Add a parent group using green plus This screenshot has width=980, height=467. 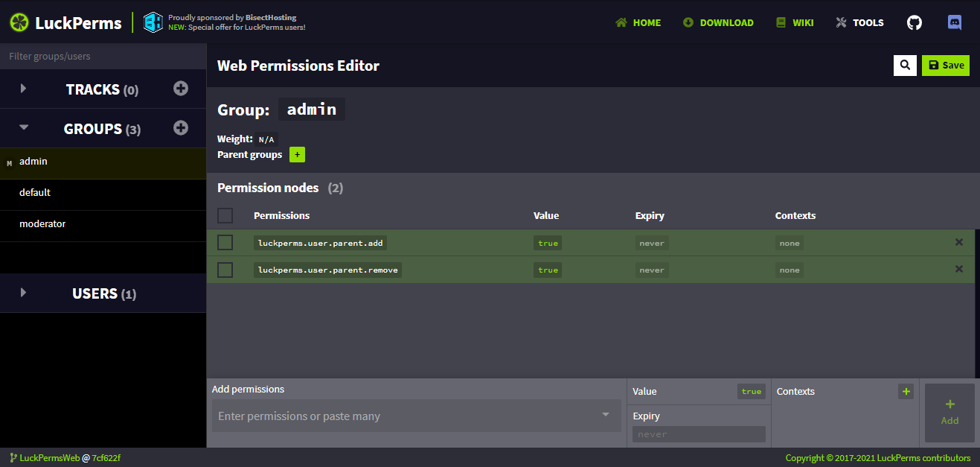coord(297,155)
